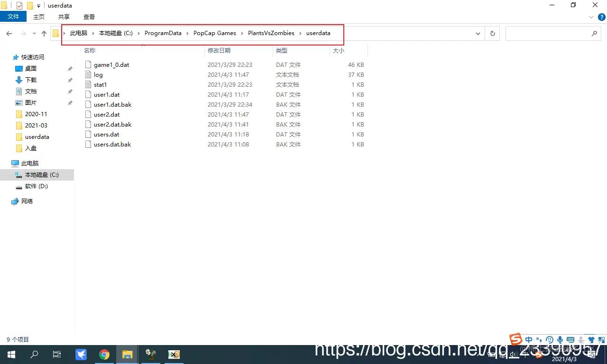This screenshot has height=364, width=607.
Task: Click the userdata breadcrumb segment
Action: pos(318,33)
